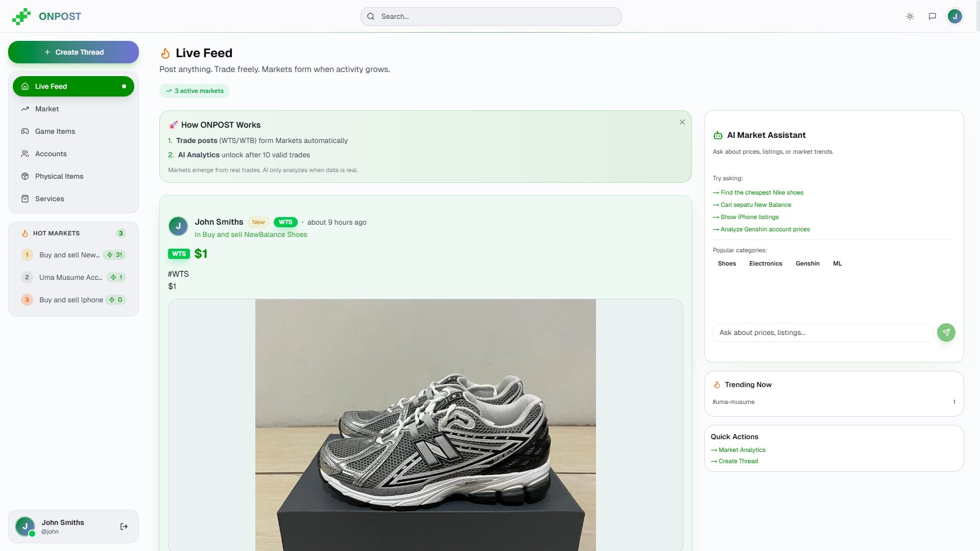Click the New badge on the post
This screenshot has width=980, height=551.
(x=258, y=222)
